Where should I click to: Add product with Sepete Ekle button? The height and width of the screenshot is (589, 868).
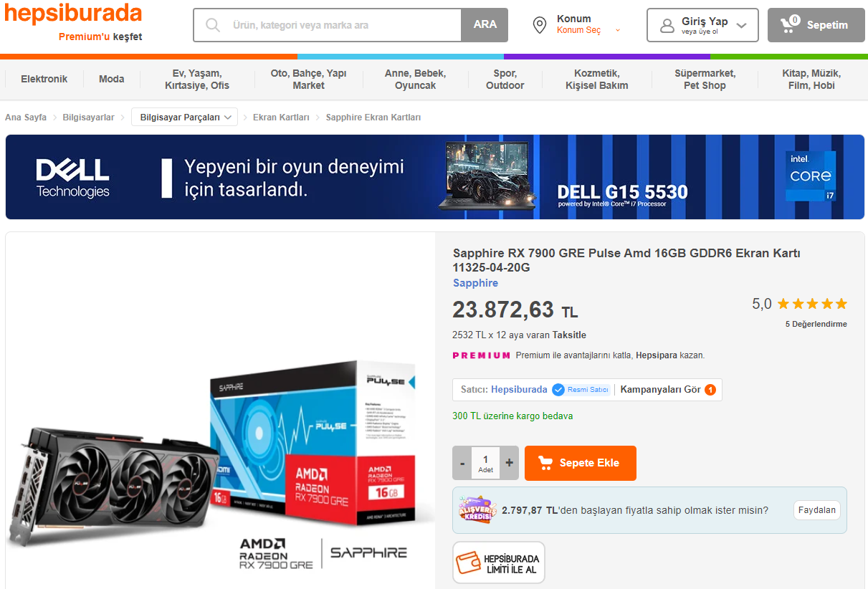tap(581, 463)
